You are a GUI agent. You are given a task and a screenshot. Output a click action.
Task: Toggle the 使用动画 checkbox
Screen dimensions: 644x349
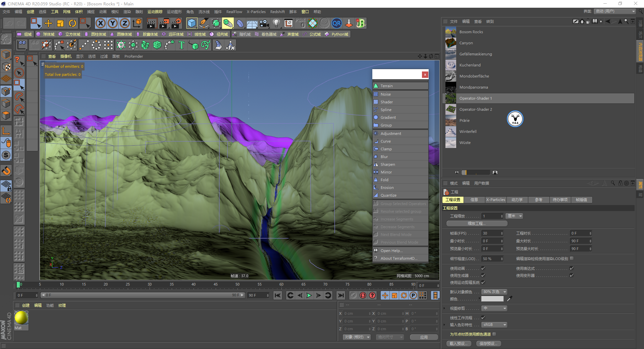pos(483,268)
